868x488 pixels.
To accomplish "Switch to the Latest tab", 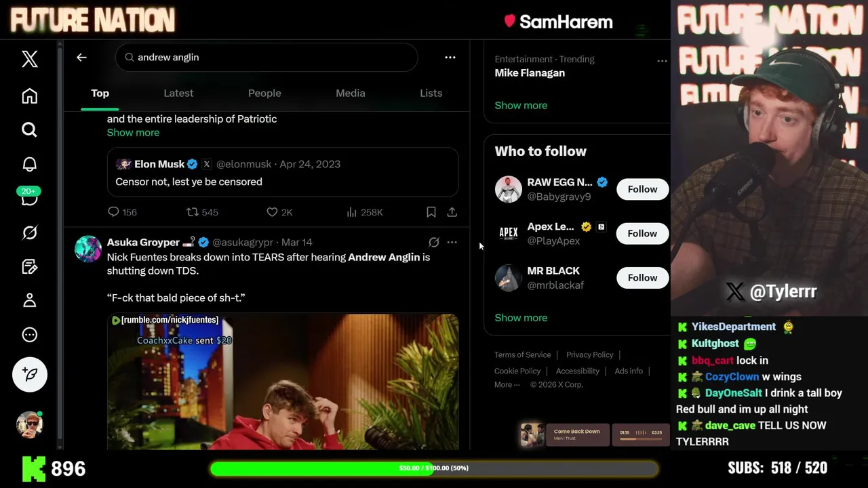I will [x=178, y=94].
